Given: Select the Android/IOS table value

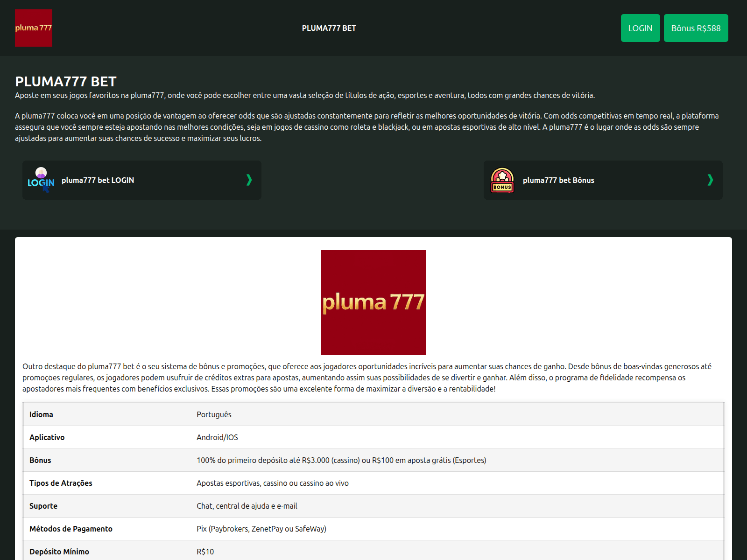Looking at the screenshot, I should coord(217,437).
